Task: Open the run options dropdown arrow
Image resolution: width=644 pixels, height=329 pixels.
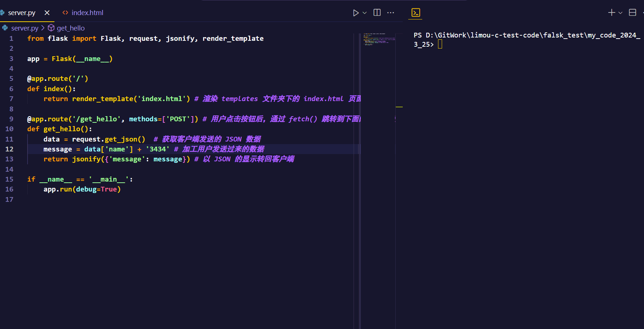Action: [364, 13]
